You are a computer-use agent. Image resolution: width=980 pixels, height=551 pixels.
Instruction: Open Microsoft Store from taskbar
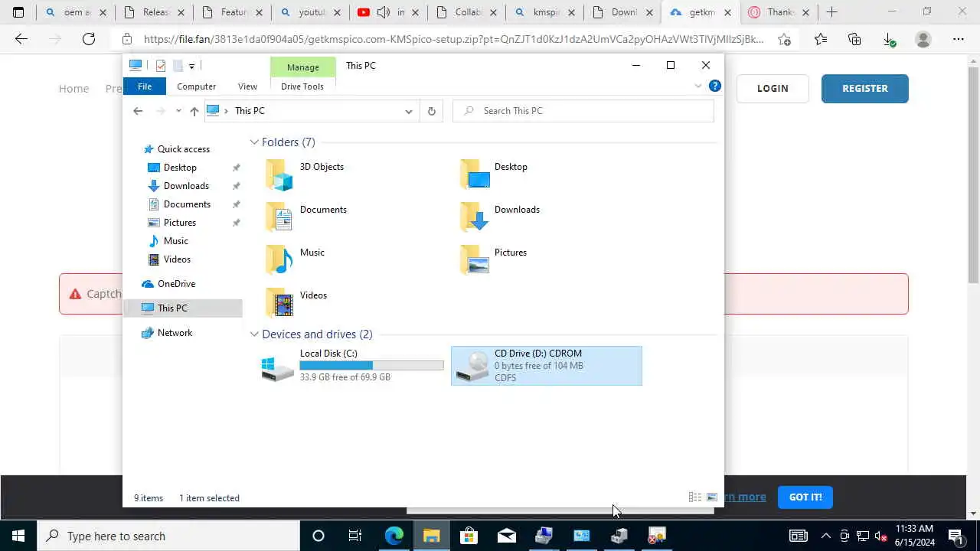pos(469,536)
